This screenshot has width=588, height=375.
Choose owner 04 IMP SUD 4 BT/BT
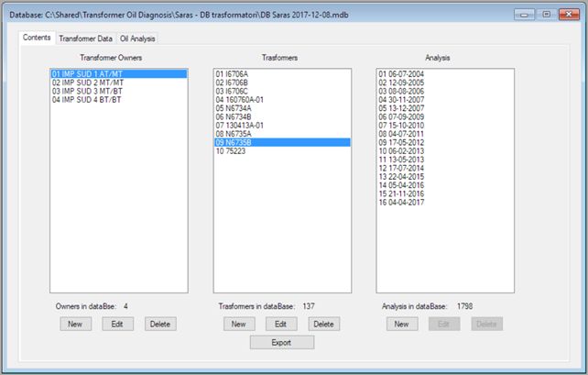pyautogui.click(x=86, y=99)
